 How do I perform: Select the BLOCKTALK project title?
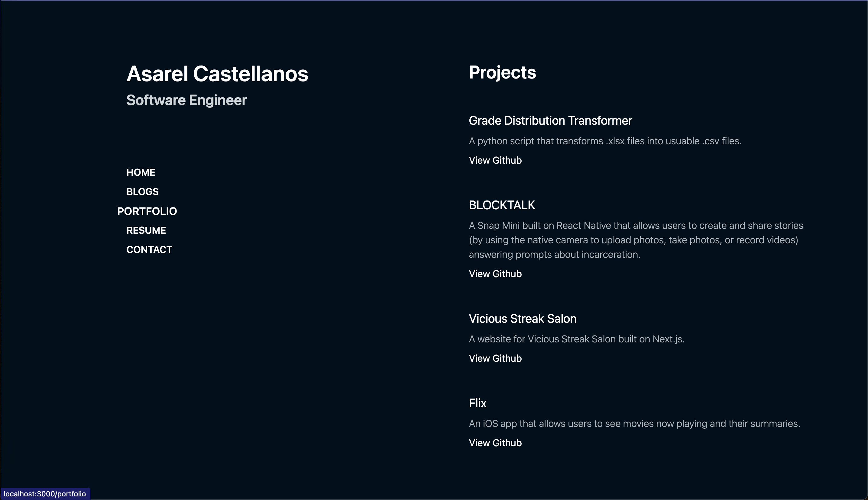[x=502, y=205]
